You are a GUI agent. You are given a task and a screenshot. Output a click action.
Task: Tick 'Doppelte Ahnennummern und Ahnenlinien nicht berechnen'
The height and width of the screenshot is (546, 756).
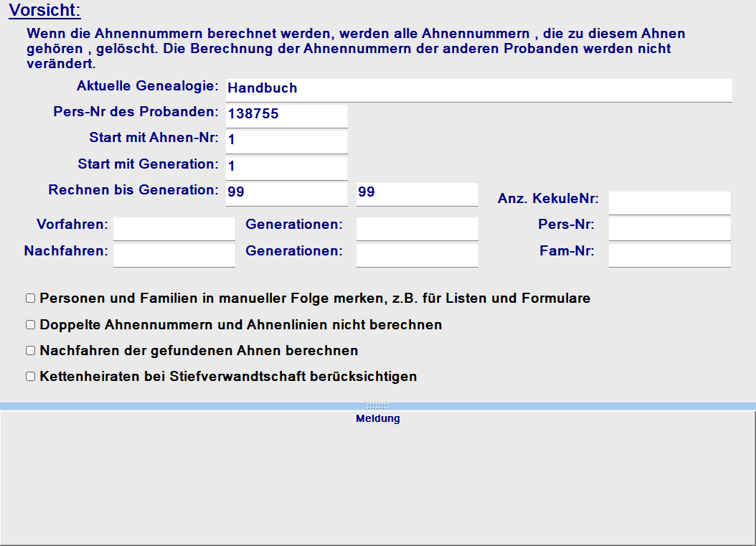[30, 325]
